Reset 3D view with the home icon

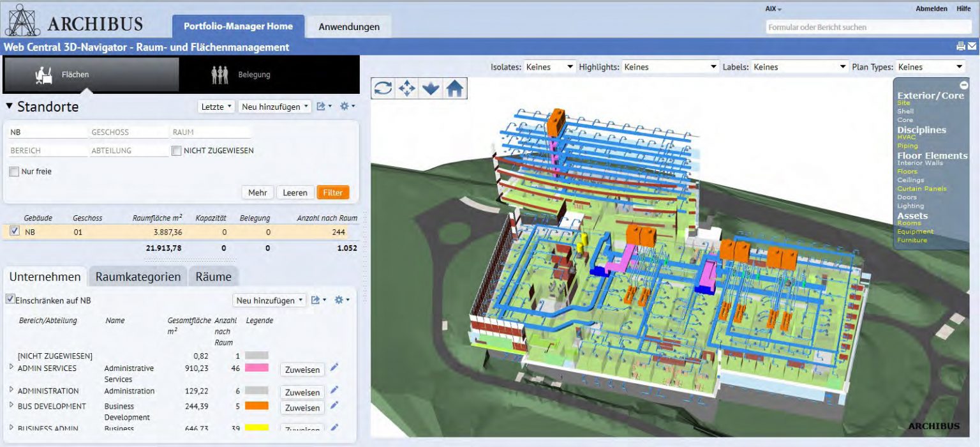point(454,89)
